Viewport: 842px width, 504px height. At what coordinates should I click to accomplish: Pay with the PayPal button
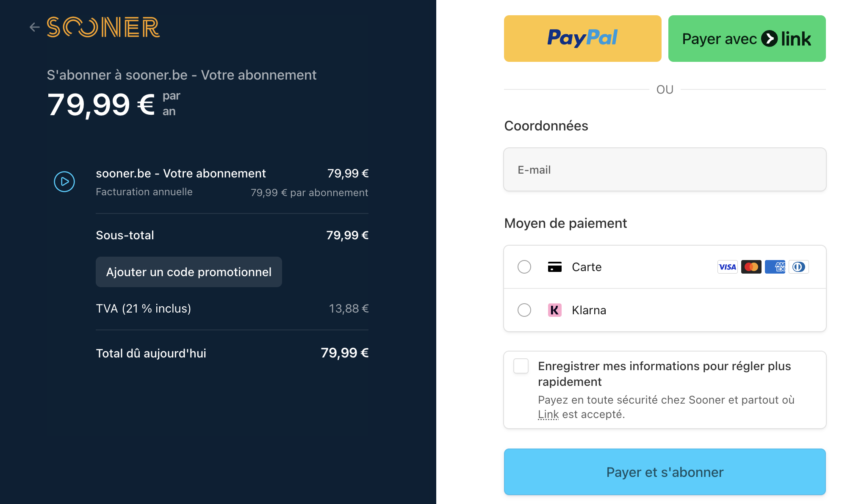[x=582, y=39]
